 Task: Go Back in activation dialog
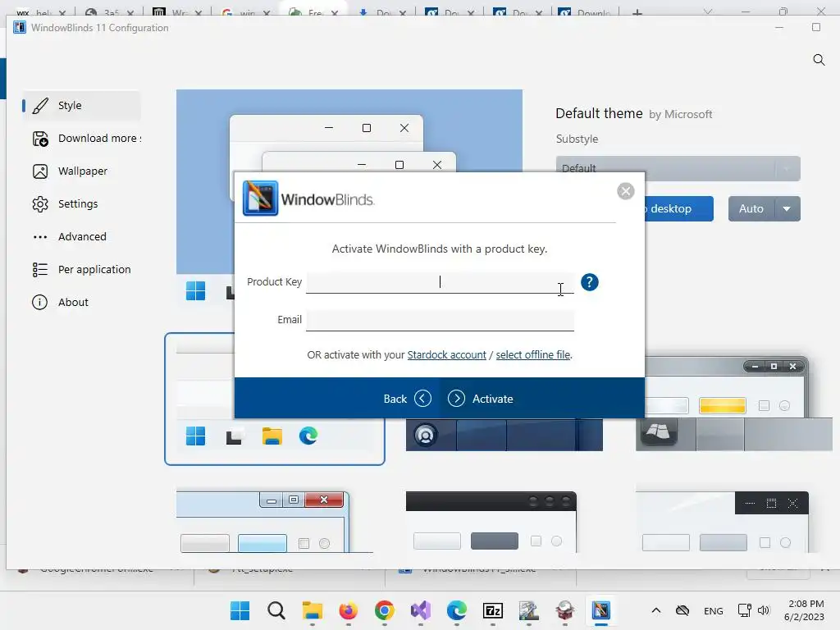(407, 399)
